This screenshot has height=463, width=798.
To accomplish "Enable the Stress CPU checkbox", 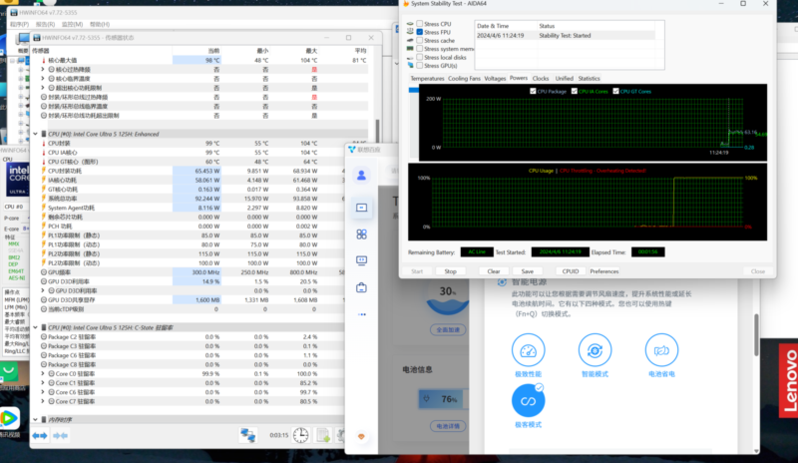I will (419, 23).
